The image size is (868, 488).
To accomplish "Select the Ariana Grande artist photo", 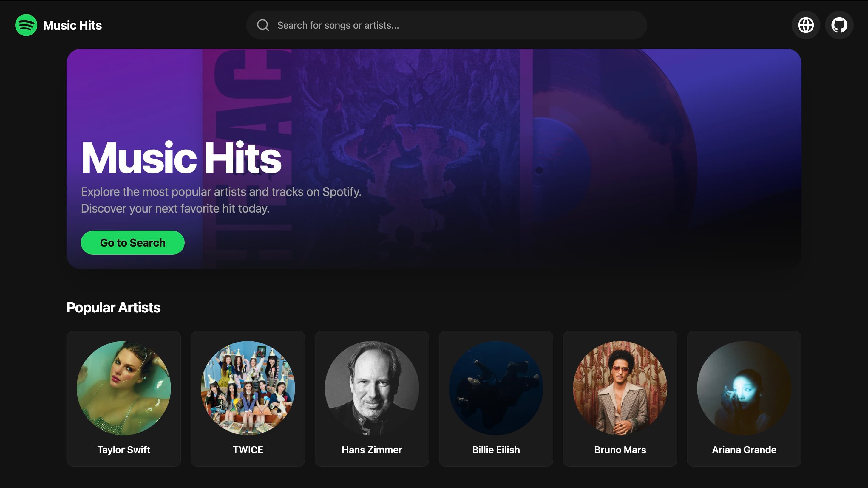I will pyautogui.click(x=744, y=388).
